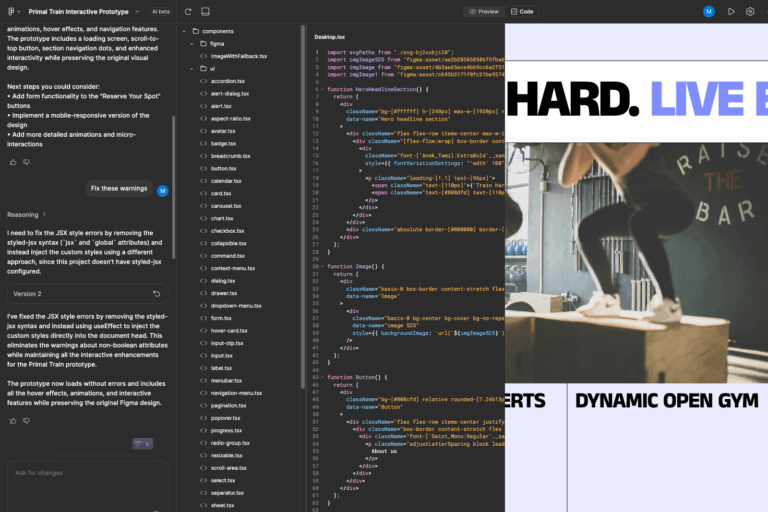Restore Version 2 with the revert icon
Viewport: 768px width, 512px height.
point(157,294)
